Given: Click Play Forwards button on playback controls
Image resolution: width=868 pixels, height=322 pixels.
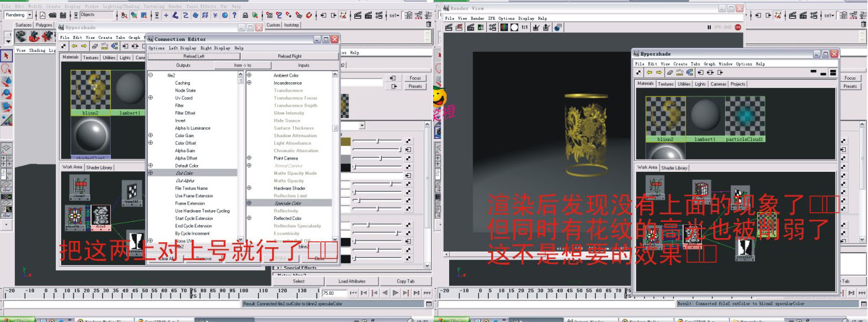Looking at the screenshot, I should (396, 293).
